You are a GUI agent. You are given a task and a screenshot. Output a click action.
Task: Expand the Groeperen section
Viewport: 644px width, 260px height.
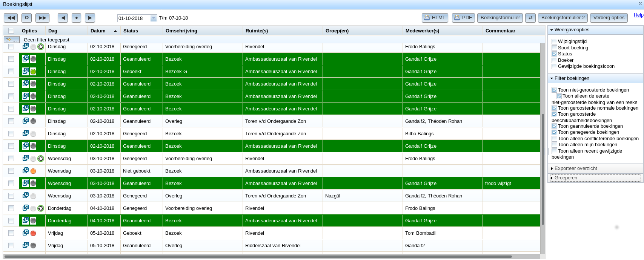click(595, 178)
